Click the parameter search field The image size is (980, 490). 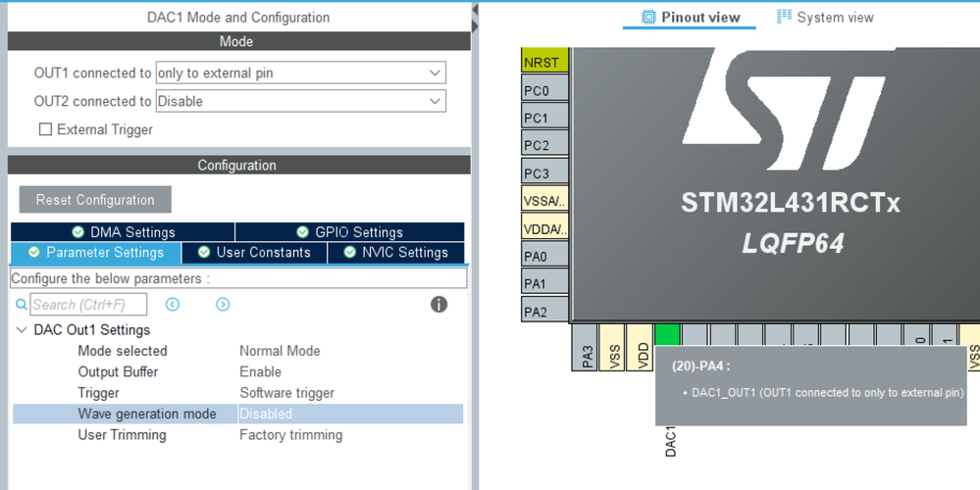(88, 305)
